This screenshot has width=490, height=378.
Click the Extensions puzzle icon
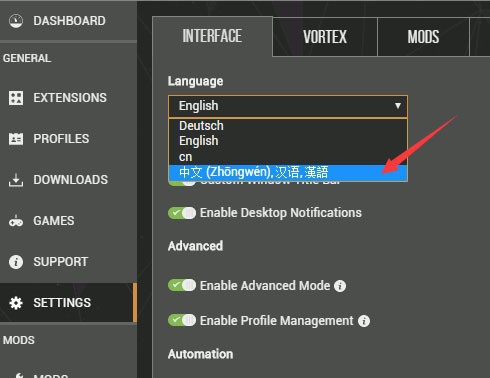(x=16, y=98)
